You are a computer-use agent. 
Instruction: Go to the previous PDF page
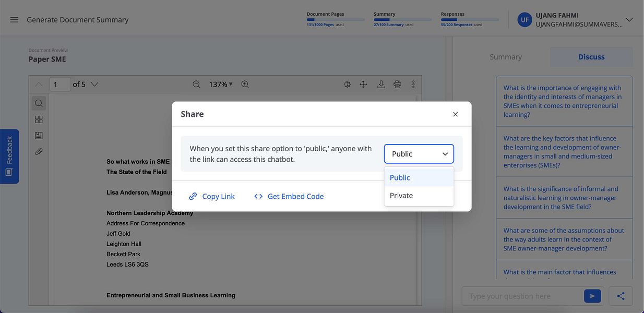[x=39, y=84]
